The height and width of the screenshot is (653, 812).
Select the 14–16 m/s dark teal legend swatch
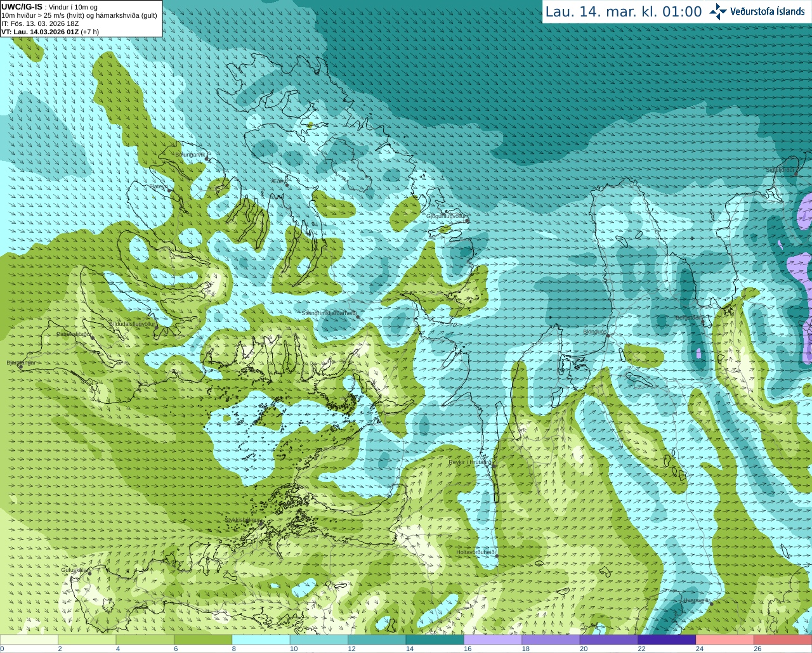tap(435, 640)
